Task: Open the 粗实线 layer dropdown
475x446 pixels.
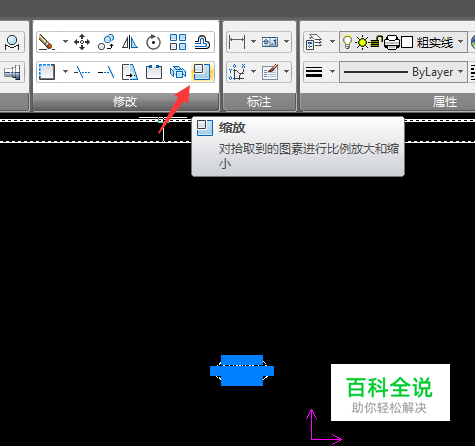Action: (461, 42)
